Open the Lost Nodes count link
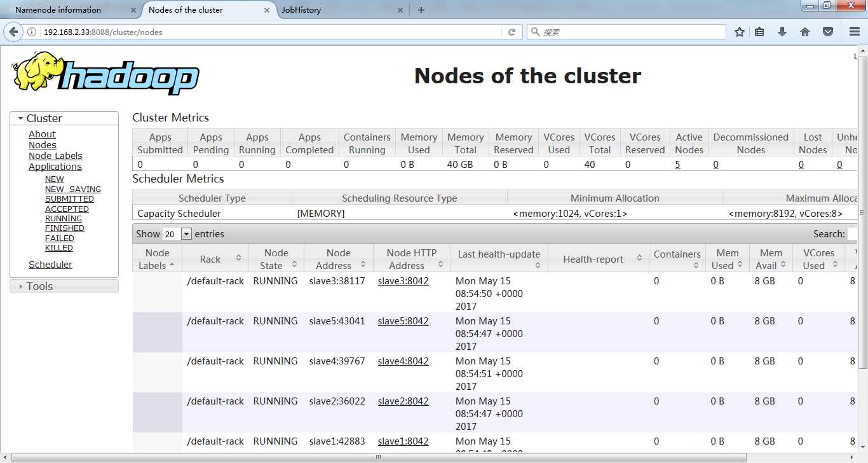 click(801, 165)
